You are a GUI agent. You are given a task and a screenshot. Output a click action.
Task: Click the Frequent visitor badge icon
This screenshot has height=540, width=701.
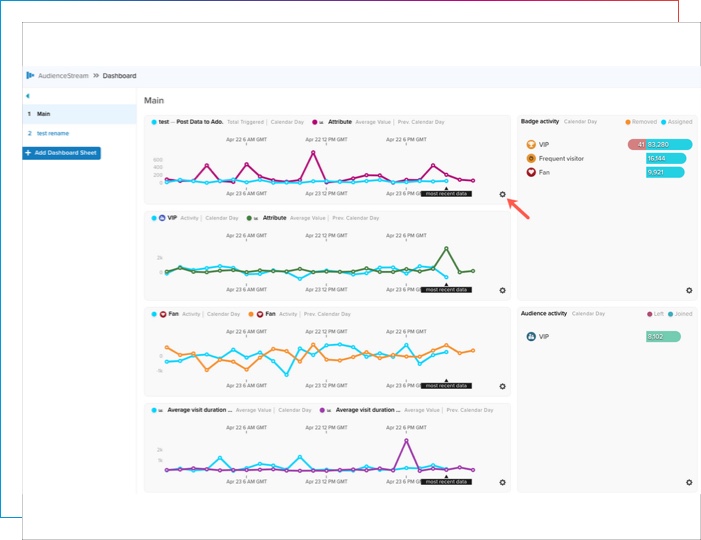tap(531, 158)
